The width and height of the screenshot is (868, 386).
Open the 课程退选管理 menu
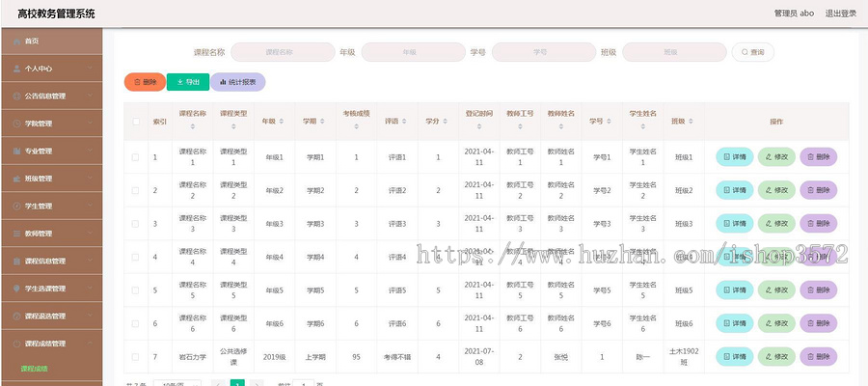pos(52,317)
